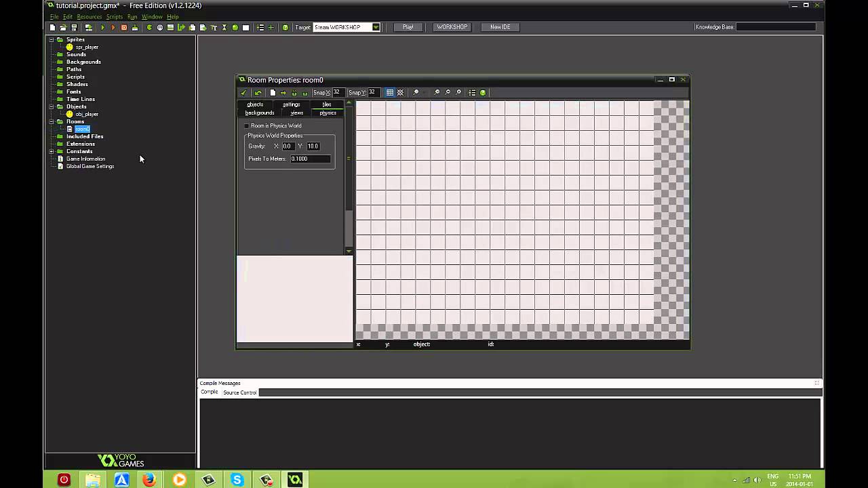
Task: Collapse the Sprites folder in resource tree
Action: [52, 39]
